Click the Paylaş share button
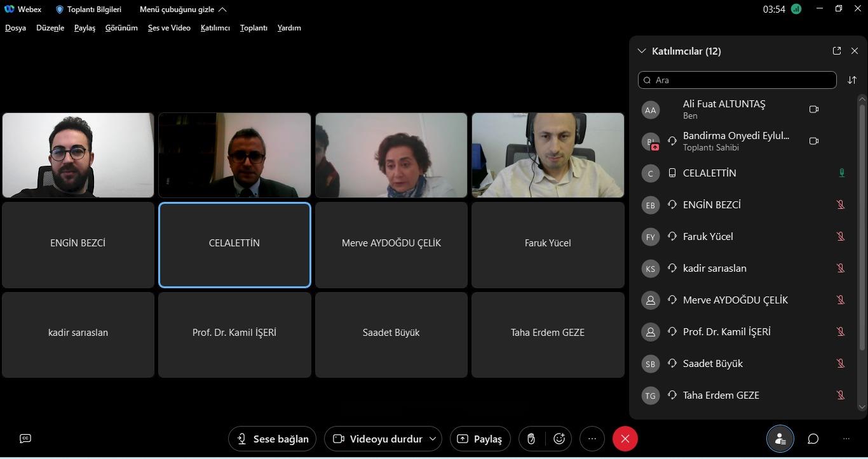The height and width of the screenshot is (459, 868). (x=480, y=439)
